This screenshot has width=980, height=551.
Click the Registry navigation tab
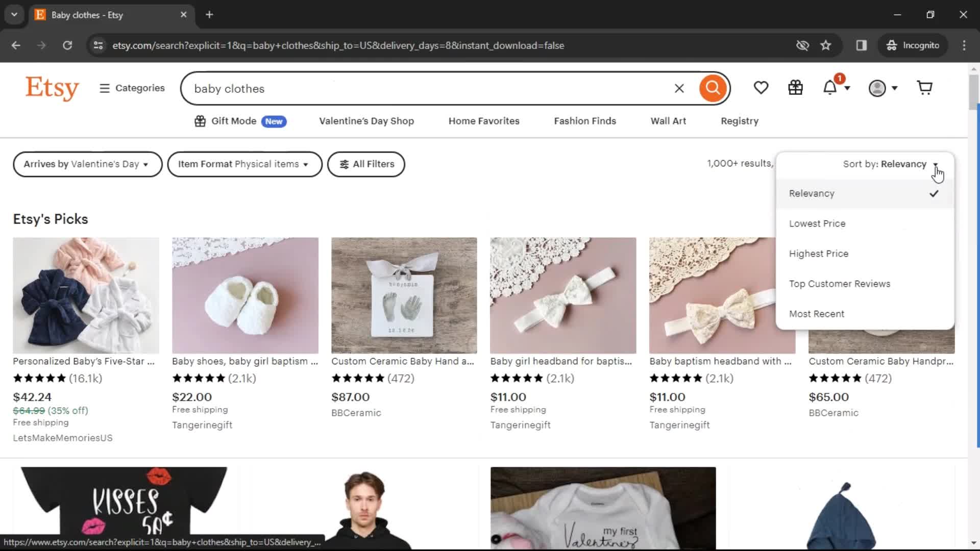pyautogui.click(x=739, y=120)
